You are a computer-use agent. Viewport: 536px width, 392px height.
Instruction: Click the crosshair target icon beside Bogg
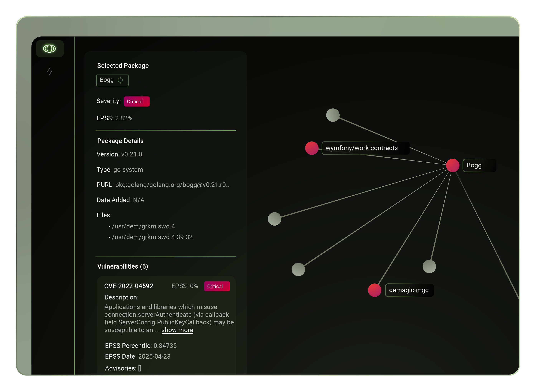(x=121, y=80)
